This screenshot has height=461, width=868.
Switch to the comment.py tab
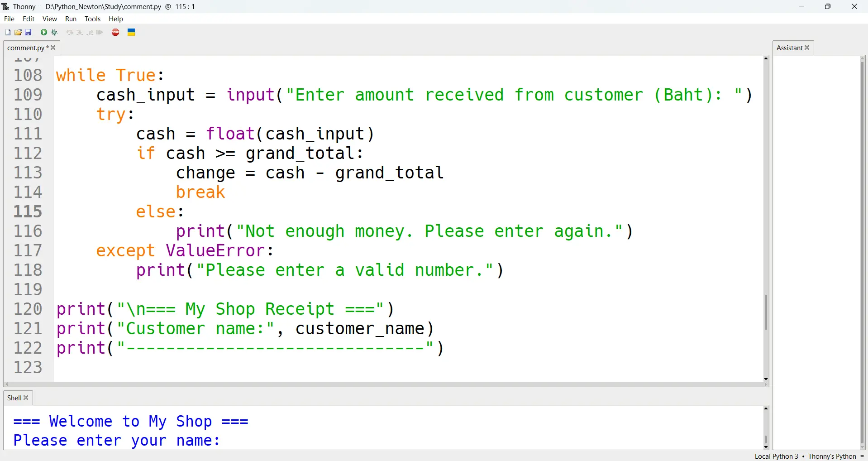pos(26,48)
